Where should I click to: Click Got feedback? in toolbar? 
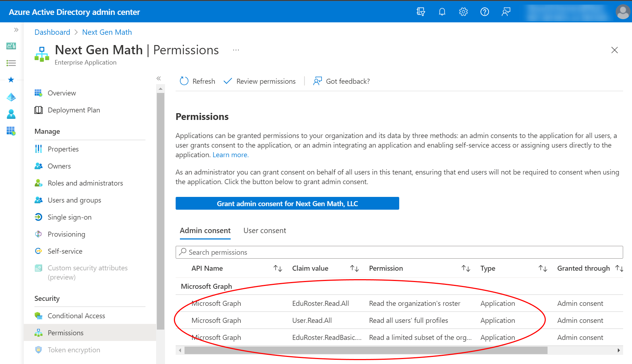coord(341,81)
